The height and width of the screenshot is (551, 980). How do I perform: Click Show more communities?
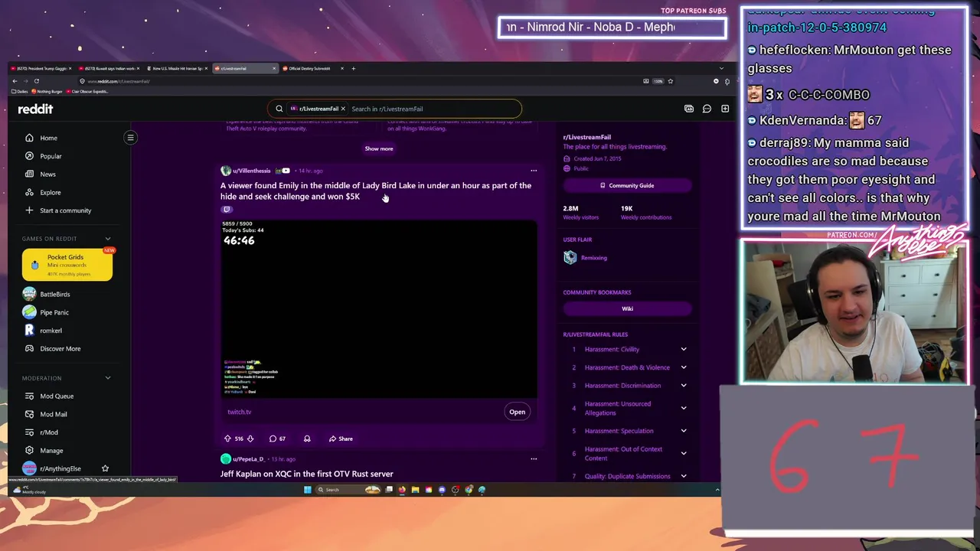coord(379,148)
